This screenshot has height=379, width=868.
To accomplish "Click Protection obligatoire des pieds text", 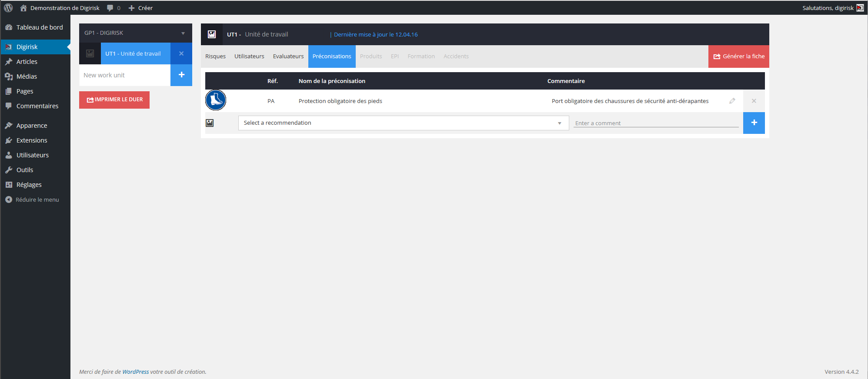I will (x=340, y=101).
